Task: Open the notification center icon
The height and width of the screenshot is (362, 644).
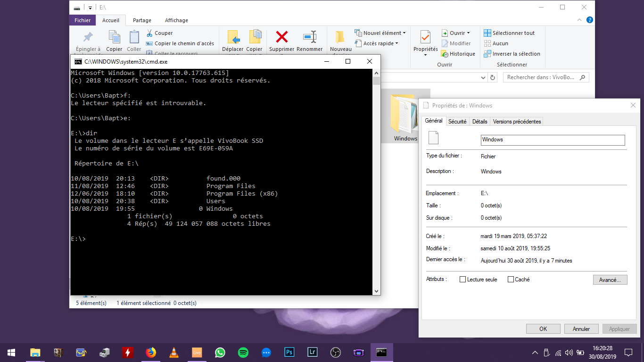Action: tap(628, 353)
